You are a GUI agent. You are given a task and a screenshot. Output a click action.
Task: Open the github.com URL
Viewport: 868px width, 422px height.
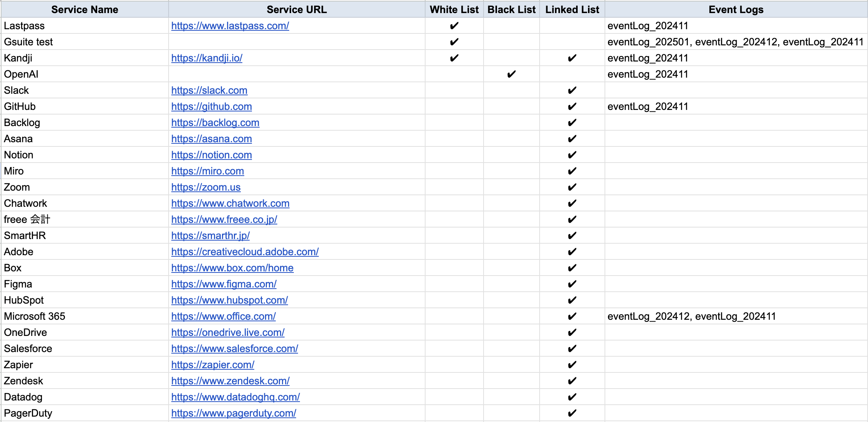click(212, 106)
